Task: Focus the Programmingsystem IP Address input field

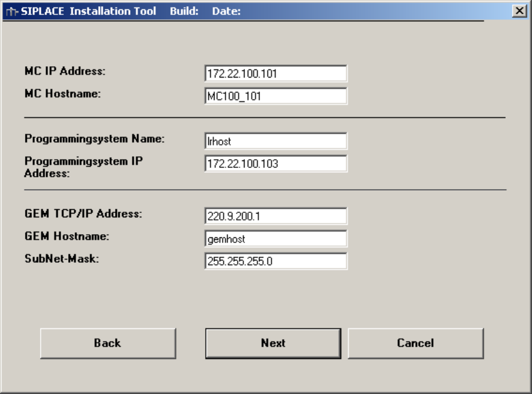Action: click(x=276, y=164)
